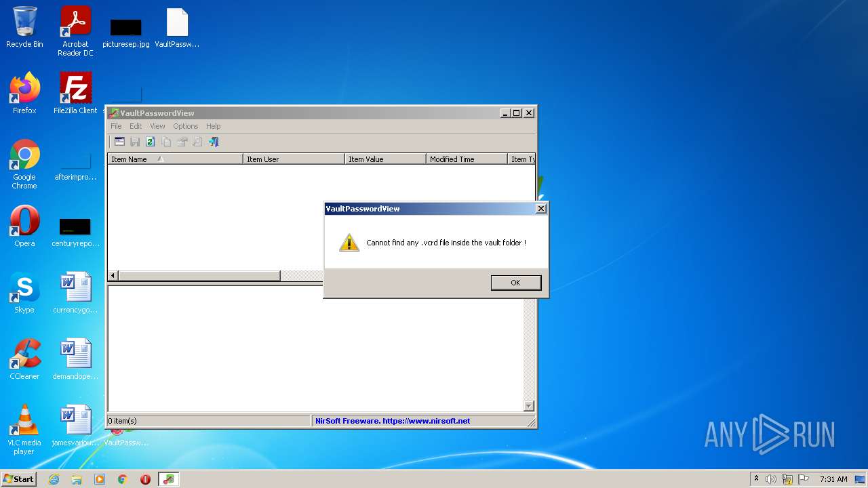Viewport: 868px width, 488px height.
Task: Select the Firefox desktop shortcut
Action: coord(24,94)
